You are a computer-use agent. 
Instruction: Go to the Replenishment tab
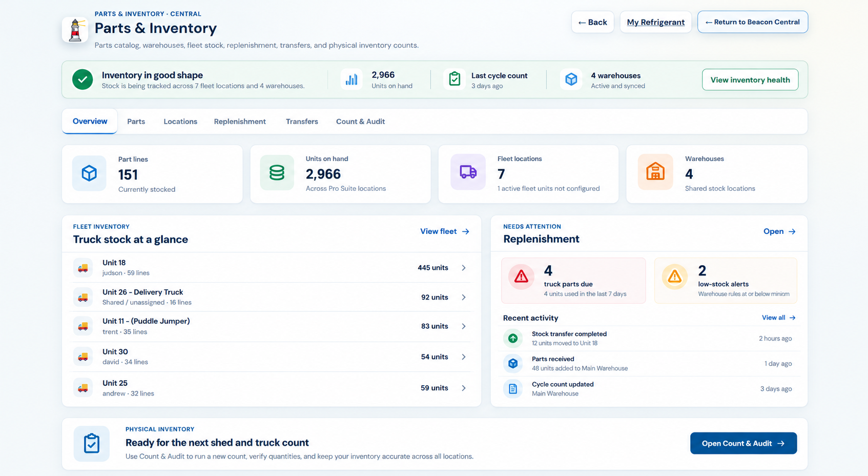pos(240,122)
